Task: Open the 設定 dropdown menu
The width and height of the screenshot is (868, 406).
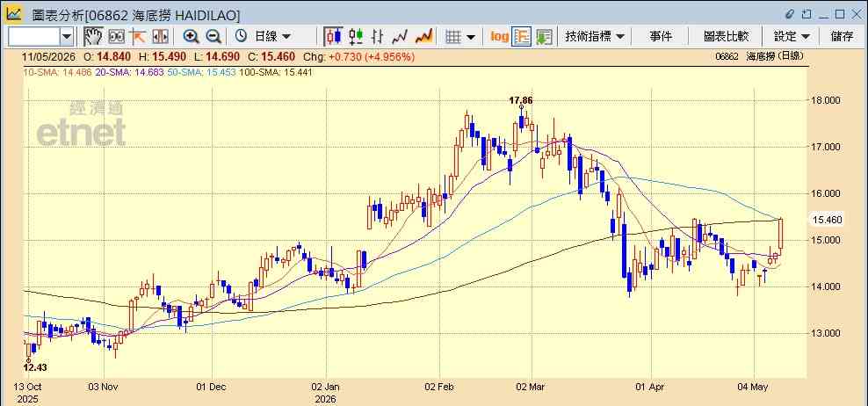Action: coord(792,37)
